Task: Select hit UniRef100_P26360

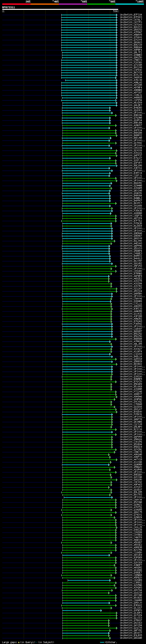Action: coord(131,63)
